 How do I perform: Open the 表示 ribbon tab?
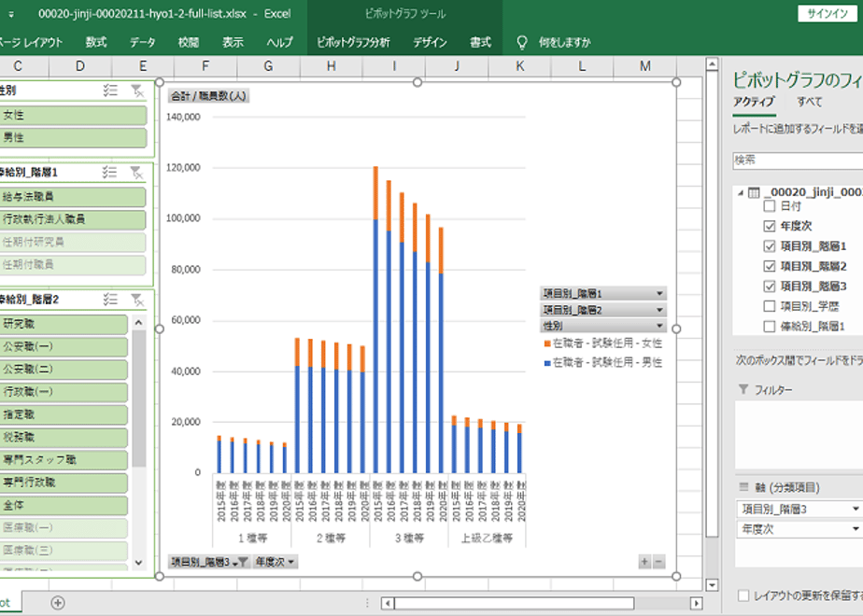pos(233,42)
